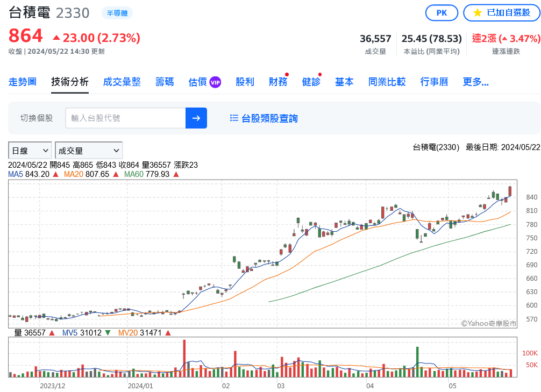Click the 量 36557 volume legend
Viewport: 541px width, 392px height.
pyautogui.click(x=30, y=333)
